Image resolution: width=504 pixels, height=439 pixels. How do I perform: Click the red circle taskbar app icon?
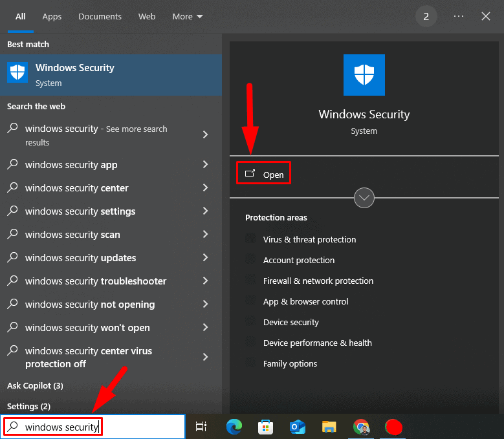393,427
